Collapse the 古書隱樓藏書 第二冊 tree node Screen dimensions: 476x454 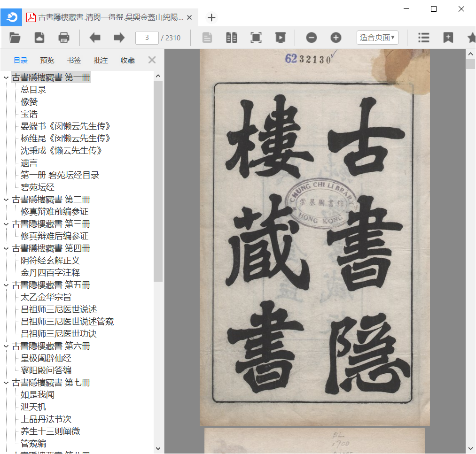[x=6, y=200]
